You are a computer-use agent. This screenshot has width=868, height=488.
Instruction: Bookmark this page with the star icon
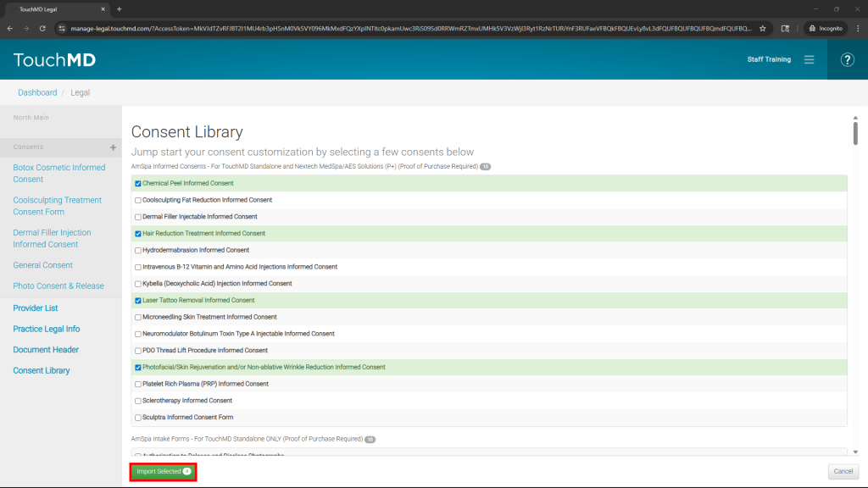point(763,28)
